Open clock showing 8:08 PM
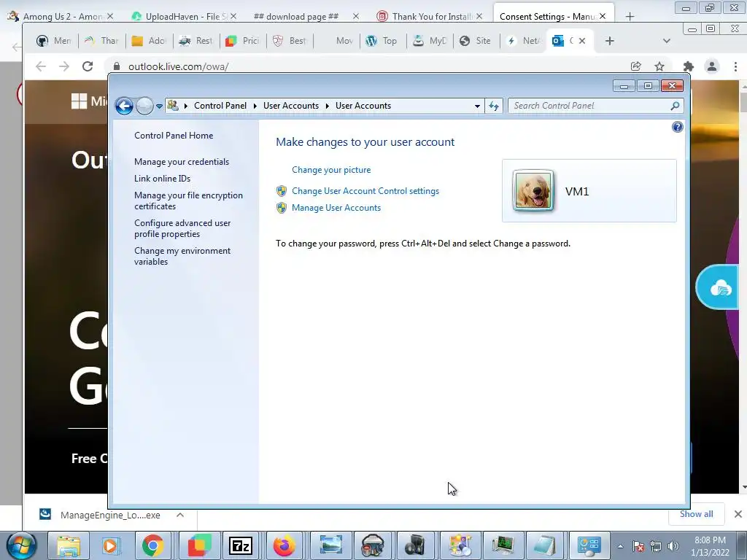747x560 pixels. click(x=710, y=546)
